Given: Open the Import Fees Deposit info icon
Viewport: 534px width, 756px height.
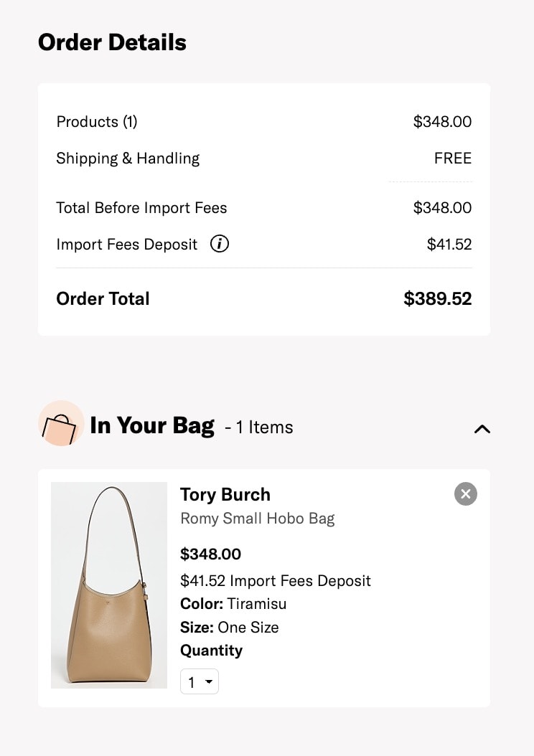Looking at the screenshot, I should point(220,244).
